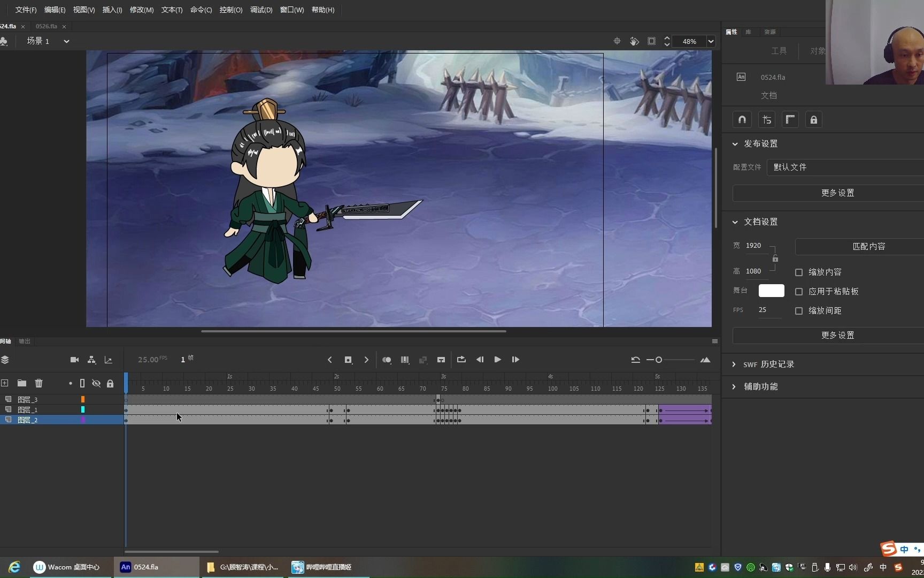Screen dimensions: 924x578
Task: Open 修改(M) menu
Action: [x=142, y=10]
